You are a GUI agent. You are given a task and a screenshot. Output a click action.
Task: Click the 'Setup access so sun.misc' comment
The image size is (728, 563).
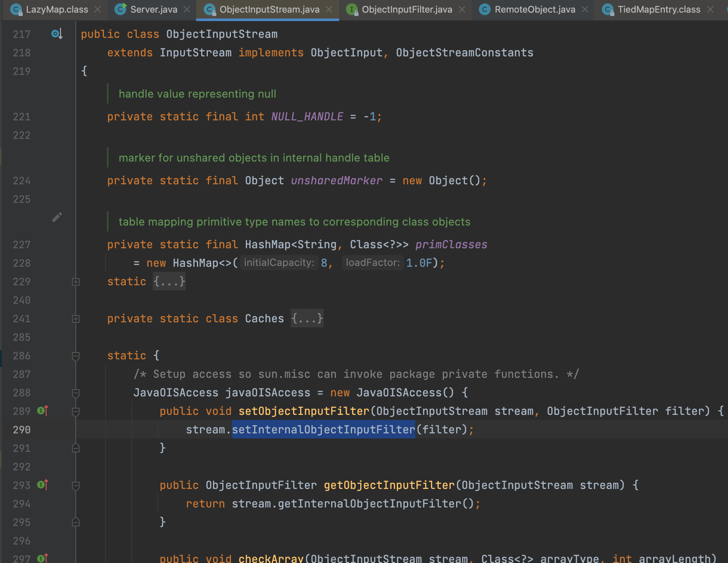coord(356,374)
